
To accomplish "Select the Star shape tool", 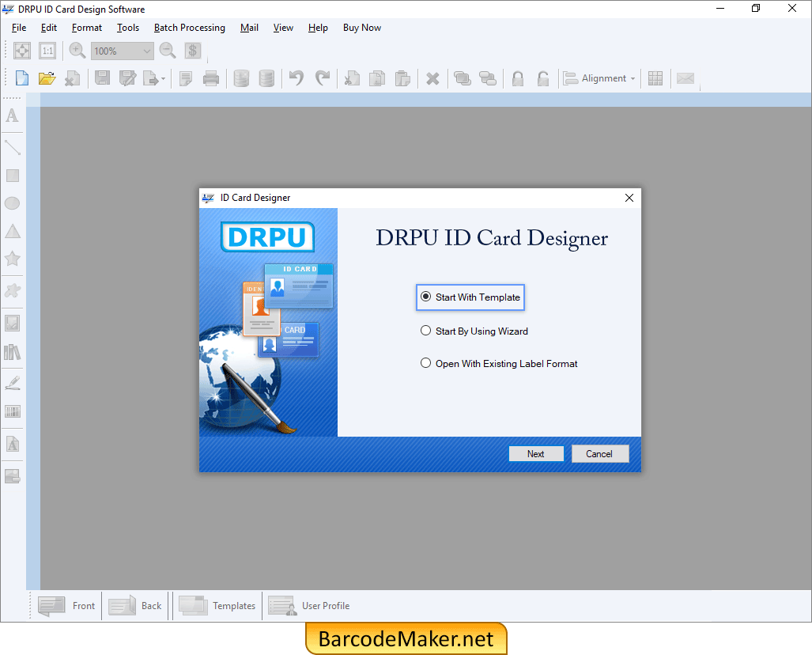I will pos(13,259).
